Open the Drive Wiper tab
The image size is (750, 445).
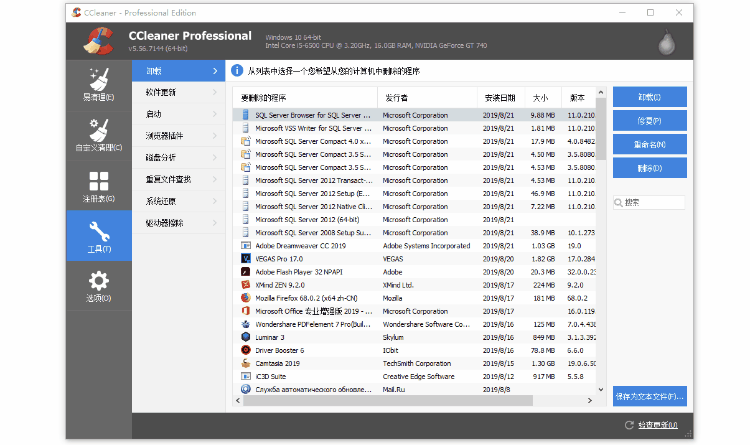click(178, 223)
